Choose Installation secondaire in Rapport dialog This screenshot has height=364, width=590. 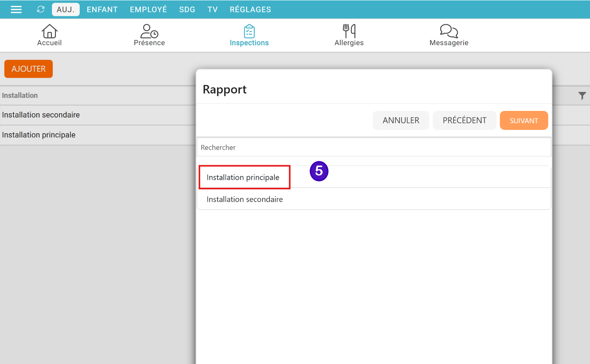coord(245,199)
